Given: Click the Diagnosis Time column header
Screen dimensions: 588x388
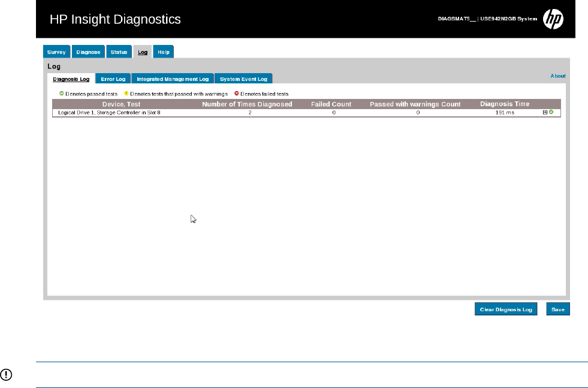Looking at the screenshot, I should [x=505, y=104].
